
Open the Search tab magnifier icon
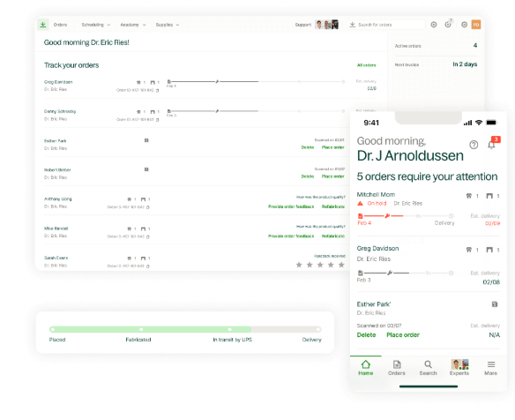pos(428,364)
